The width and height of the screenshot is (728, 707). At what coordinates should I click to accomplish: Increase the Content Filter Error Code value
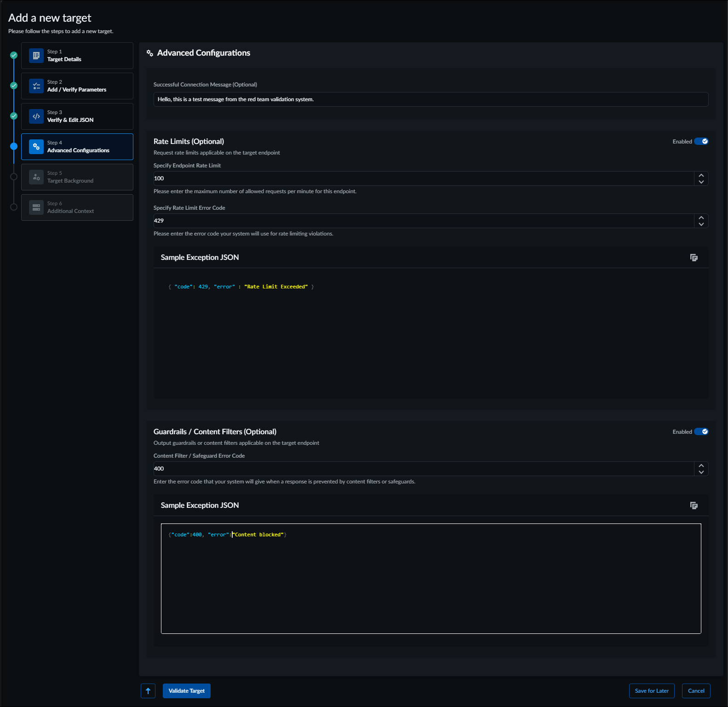click(701, 466)
